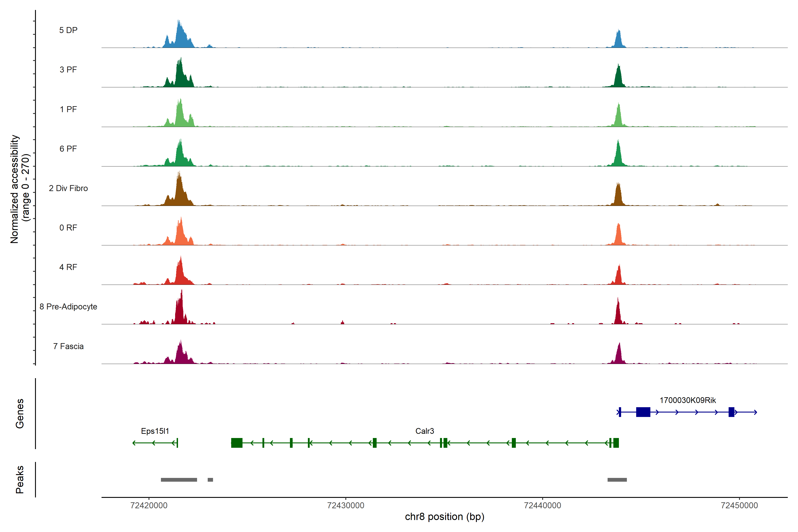Viewport: 798px width, 532px height.
Task: Click the 8 Pre-Adipocyte track label
Action: coord(68,307)
